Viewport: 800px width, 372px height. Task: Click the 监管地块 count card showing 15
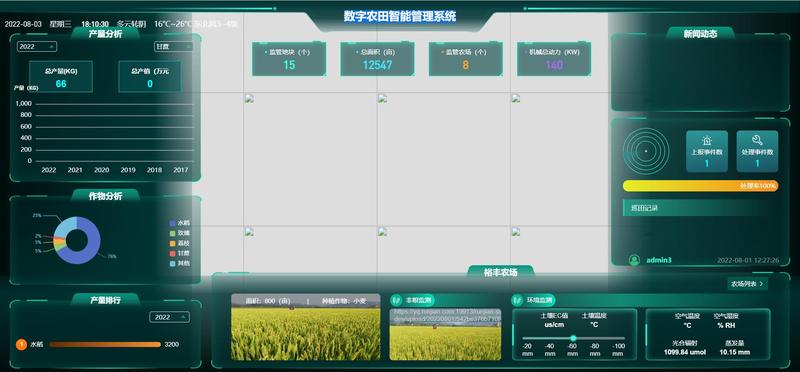coord(289,59)
